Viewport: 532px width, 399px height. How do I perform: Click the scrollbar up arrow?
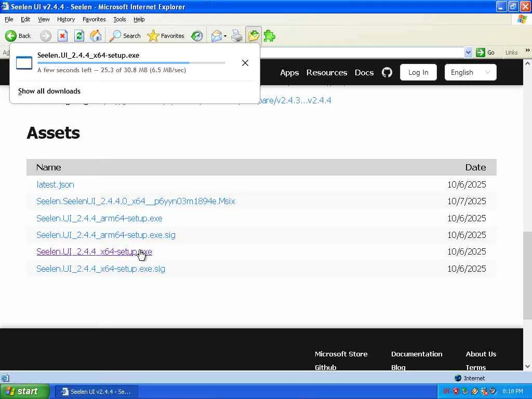pos(527,63)
